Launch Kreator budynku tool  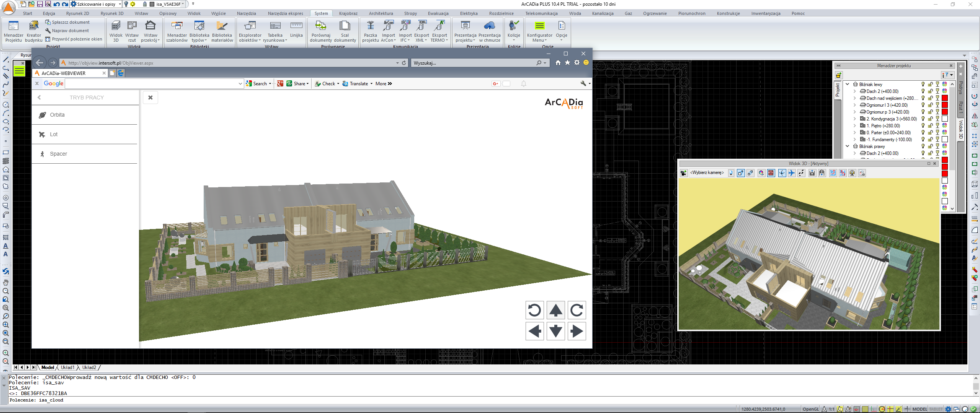coord(34,31)
